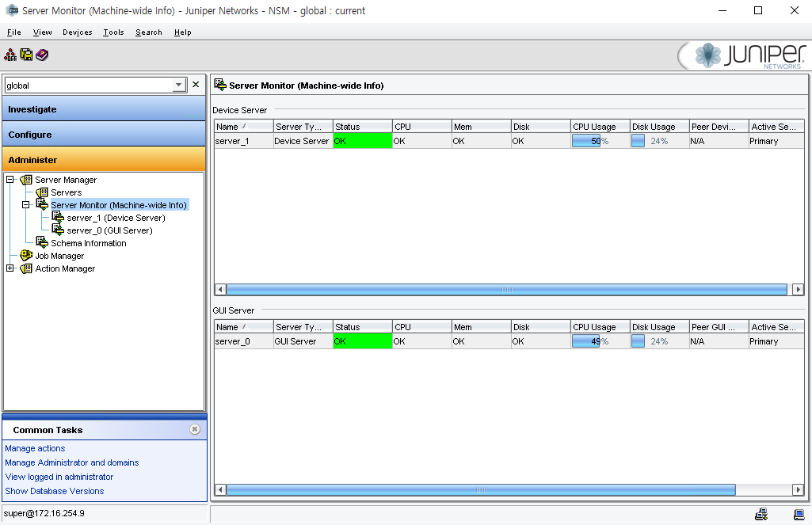The height and width of the screenshot is (525, 812).
Task: Collapse the Server Monitor tree node
Action: coord(26,205)
